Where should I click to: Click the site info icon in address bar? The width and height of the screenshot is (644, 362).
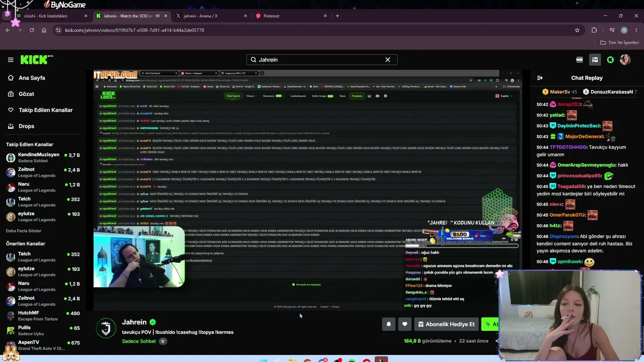click(x=58, y=30)
